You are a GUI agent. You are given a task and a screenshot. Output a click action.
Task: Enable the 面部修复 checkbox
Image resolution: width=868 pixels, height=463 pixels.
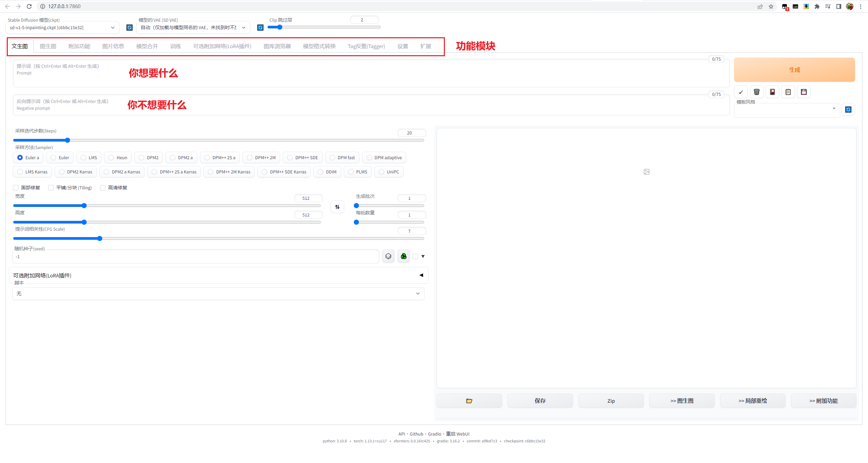(16, 188)
